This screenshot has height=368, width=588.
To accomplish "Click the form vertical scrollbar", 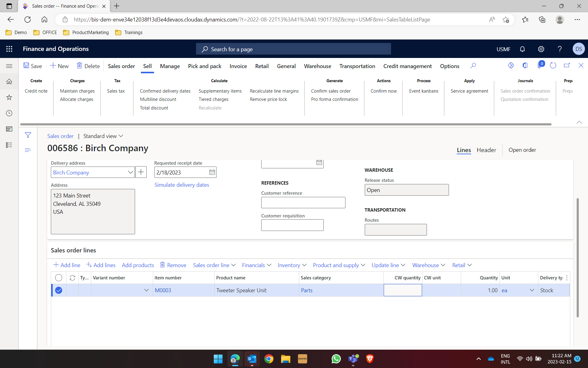I will (578, 258).
